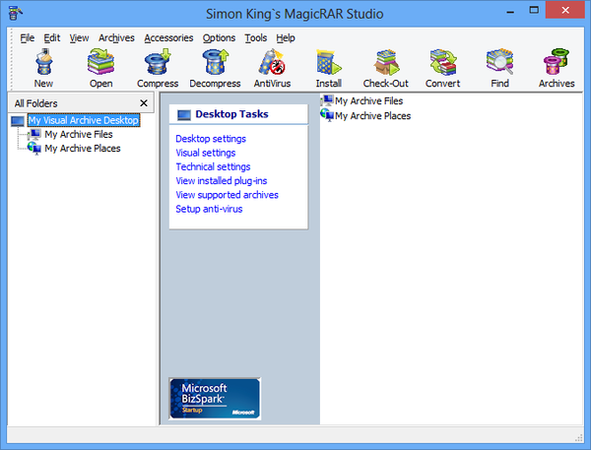This screenshot has width=591, height=450.
Task: Click the Install toolbar icon
Action: point(329,63)
